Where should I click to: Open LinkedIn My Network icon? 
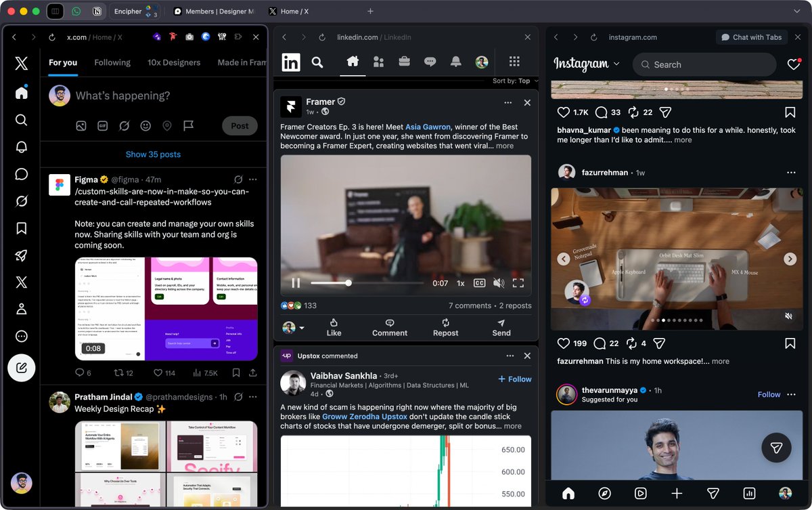[378, 62]
